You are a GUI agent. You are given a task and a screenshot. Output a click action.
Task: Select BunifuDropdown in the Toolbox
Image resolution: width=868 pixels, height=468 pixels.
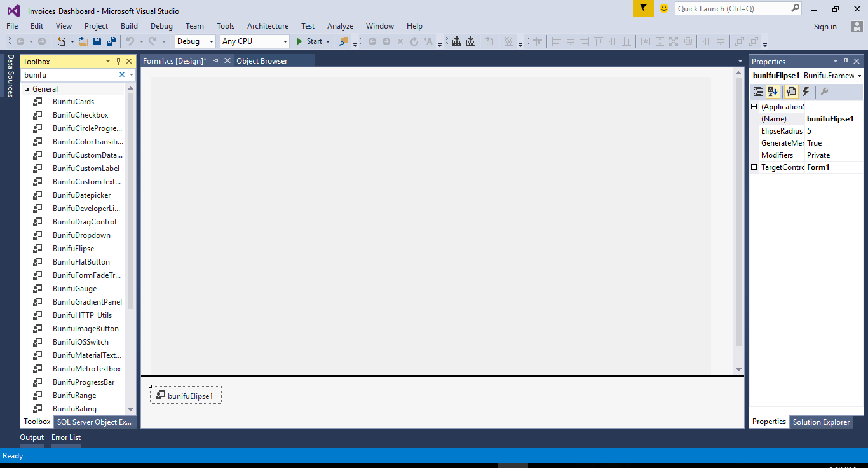tap(81, 235)
